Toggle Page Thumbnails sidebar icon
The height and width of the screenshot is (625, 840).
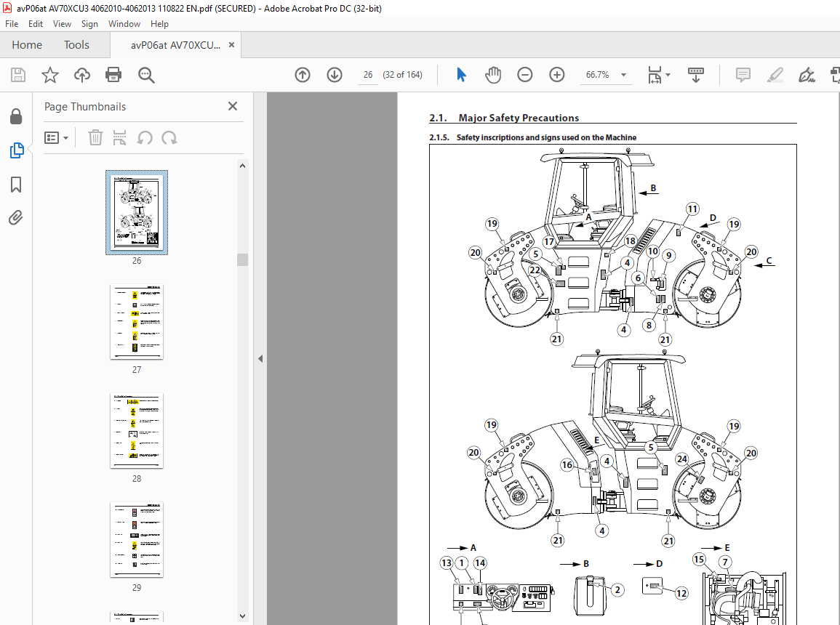(17, 150)
